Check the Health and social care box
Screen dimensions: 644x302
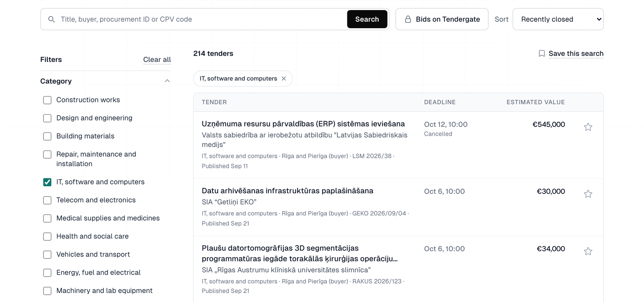pos(47,237)
